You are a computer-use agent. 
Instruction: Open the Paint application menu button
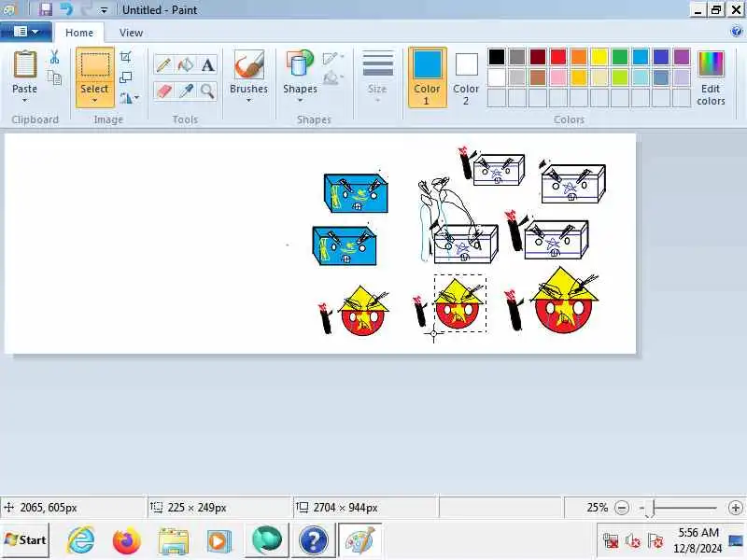[26, 32]
